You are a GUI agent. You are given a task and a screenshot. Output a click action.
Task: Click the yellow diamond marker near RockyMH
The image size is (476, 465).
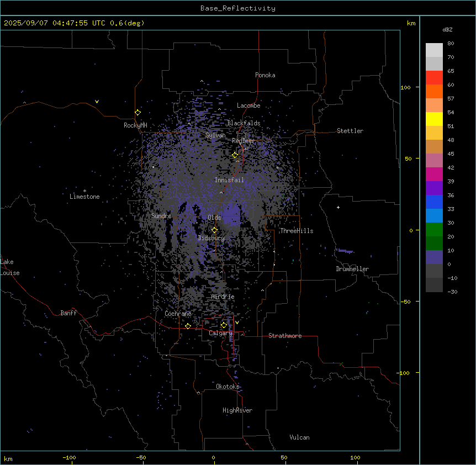[x=138, y=113]
